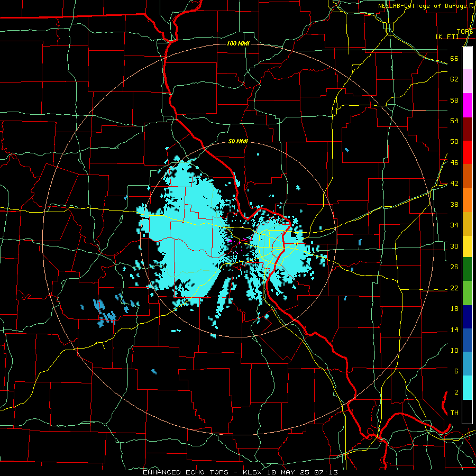Click the white swatch in the tops legend
This screenshot has height=476, width=476.
[x=467, y=58]
